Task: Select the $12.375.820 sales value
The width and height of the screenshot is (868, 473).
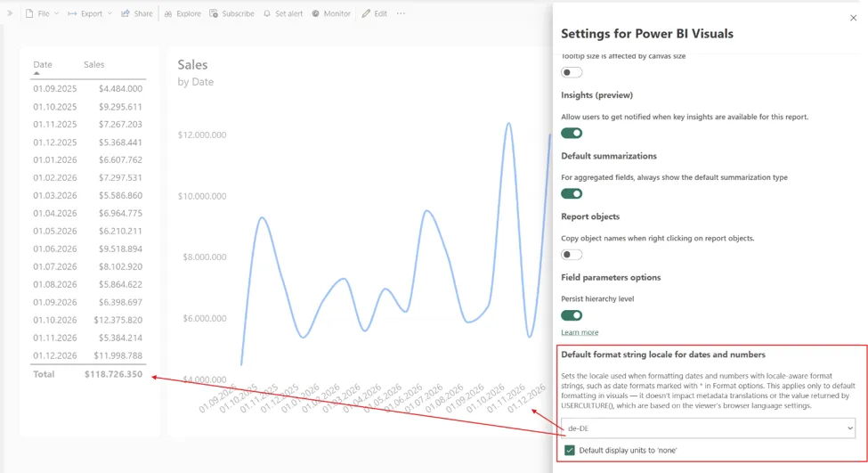Action: 118,320
